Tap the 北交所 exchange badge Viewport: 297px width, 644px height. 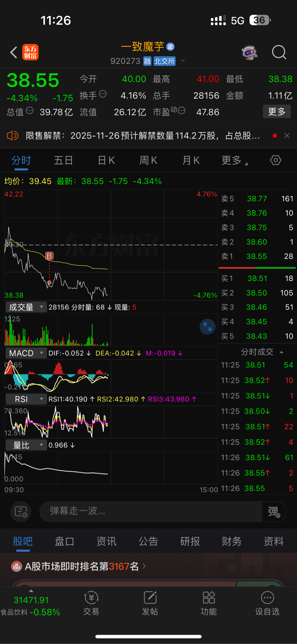pos(165,61)
